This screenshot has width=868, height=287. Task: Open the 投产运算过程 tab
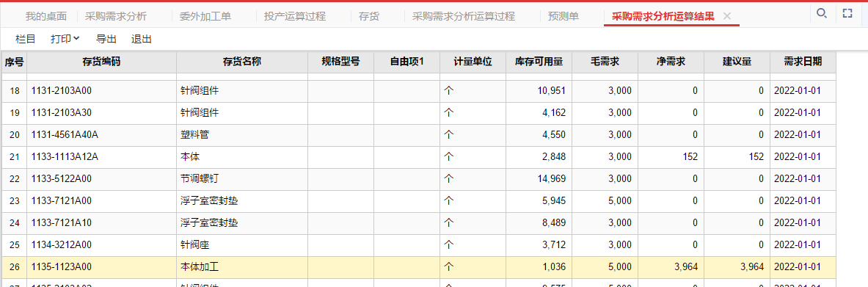(x=295, y=16)
